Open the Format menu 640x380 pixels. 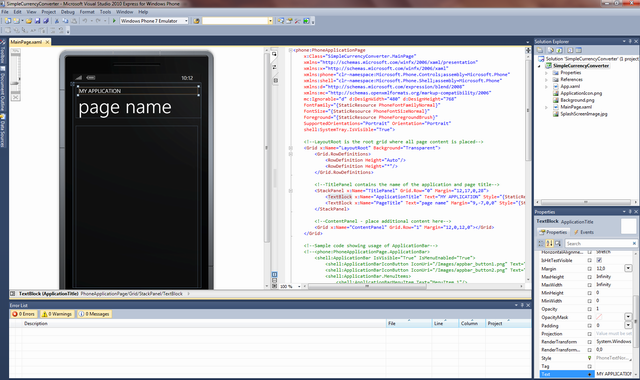(87, 12)
